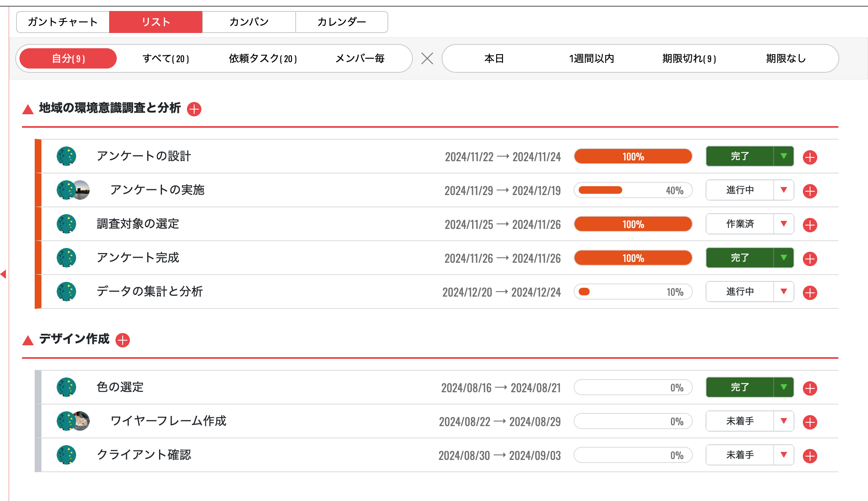Switch to the カンバン tab
Viewport: 868px width, 501px height.
pos(249,22)
